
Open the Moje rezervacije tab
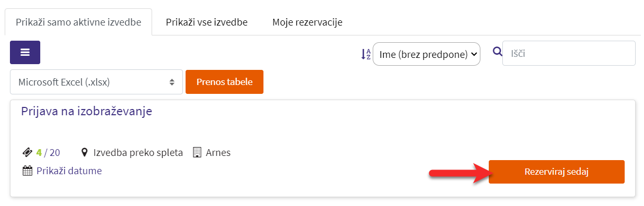click(307, 22)
